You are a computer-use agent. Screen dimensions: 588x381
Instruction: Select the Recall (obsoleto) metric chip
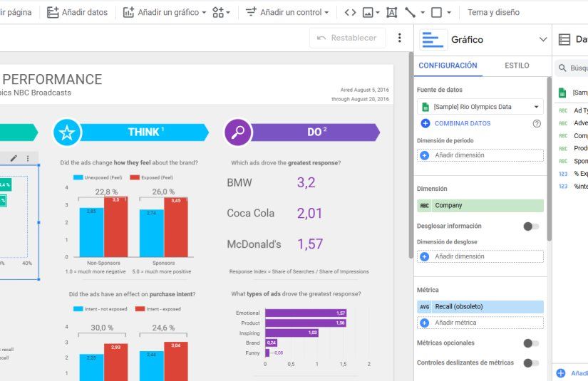(x=480, y=307)
